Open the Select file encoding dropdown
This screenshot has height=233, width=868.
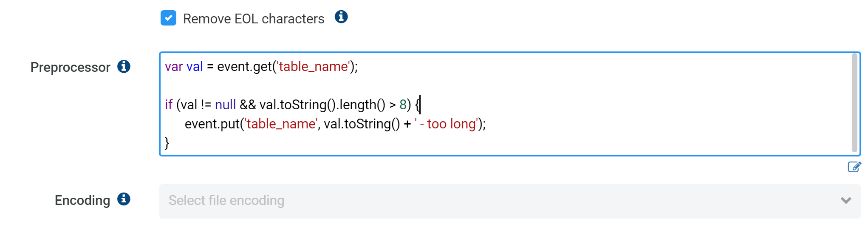(510, 201)
